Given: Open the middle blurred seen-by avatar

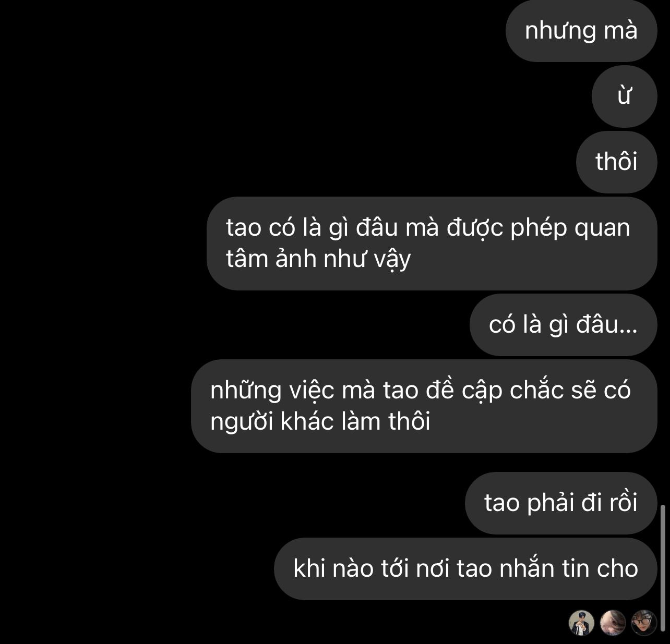Looking at the screenshot, I should point(613,623).
